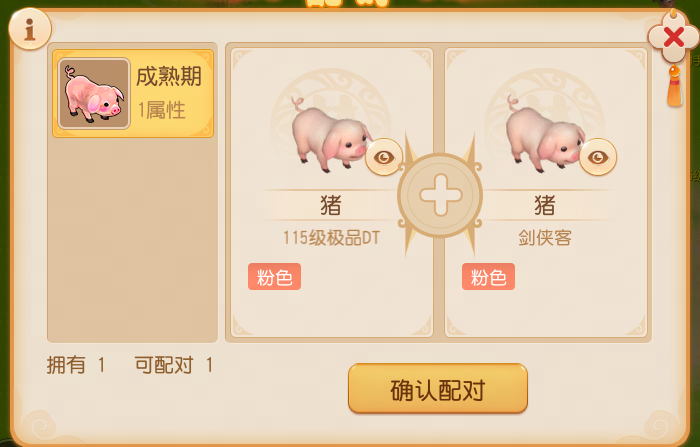700x447 pixels.
Task: Click the 拥有 1 count label
Action: (x=76, y=365)
